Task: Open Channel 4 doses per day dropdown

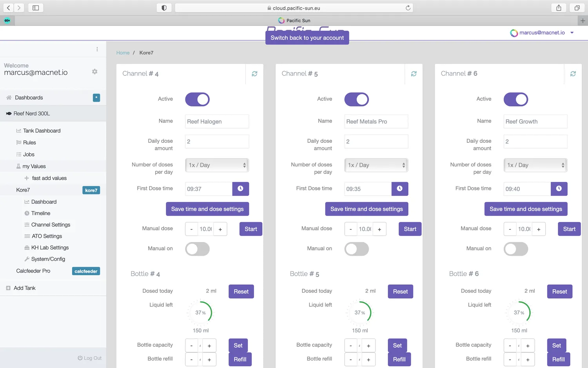Action: point(217,165)
